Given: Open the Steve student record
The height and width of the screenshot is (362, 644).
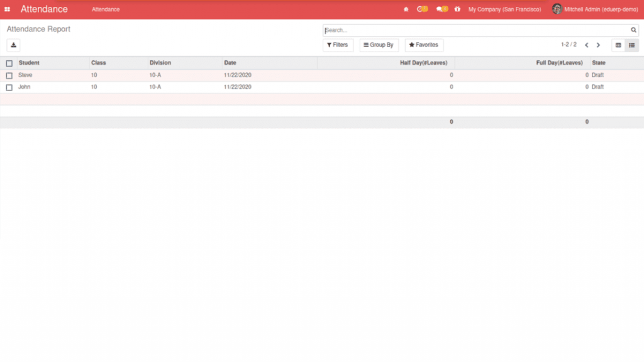Looking at the screenshot, I should [x=25, y=75].
